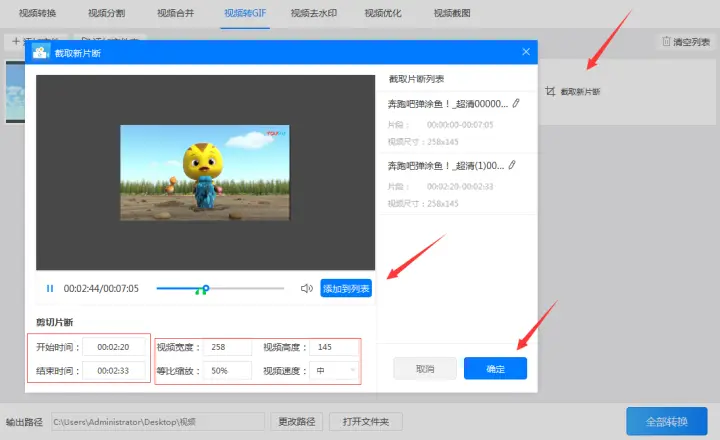Click the clip range 00:02:20-00:02:33
Viewport: 720px width, 440px height.
pyautogui.click(x=460, y=186)
